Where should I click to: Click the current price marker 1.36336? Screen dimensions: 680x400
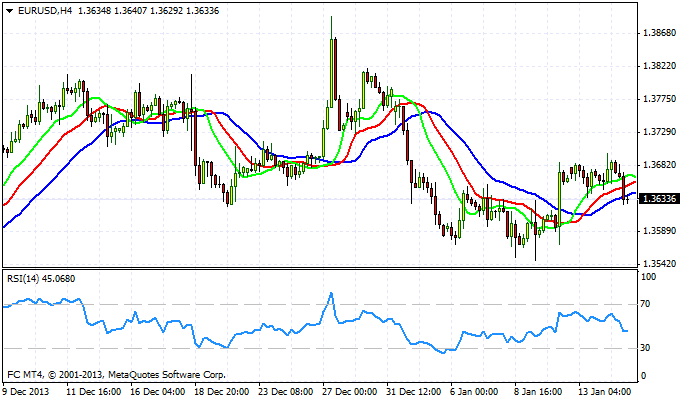659,199
